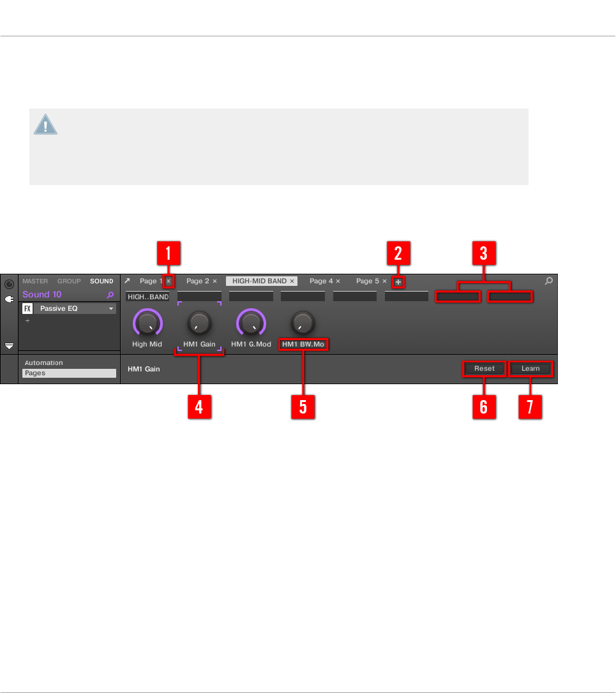Viewport: 616px width, 693px height.
Task: Select Automation in the left list
Action: (44, 363)
